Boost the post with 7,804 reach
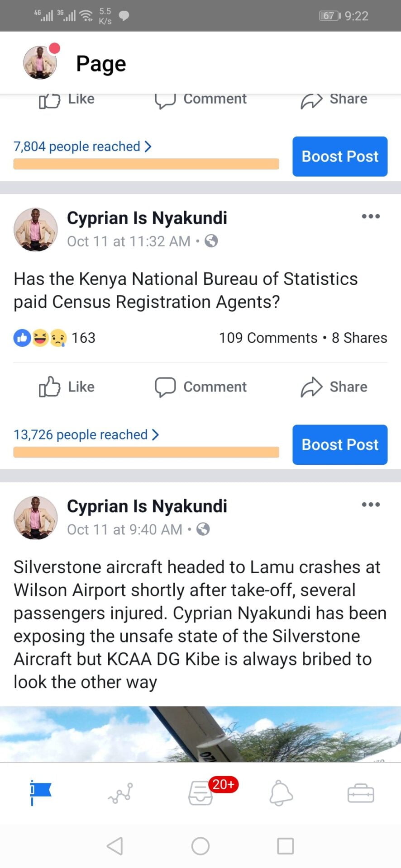Image resolution: width=401 pixels, height=868 pixels. click(340, 156)
